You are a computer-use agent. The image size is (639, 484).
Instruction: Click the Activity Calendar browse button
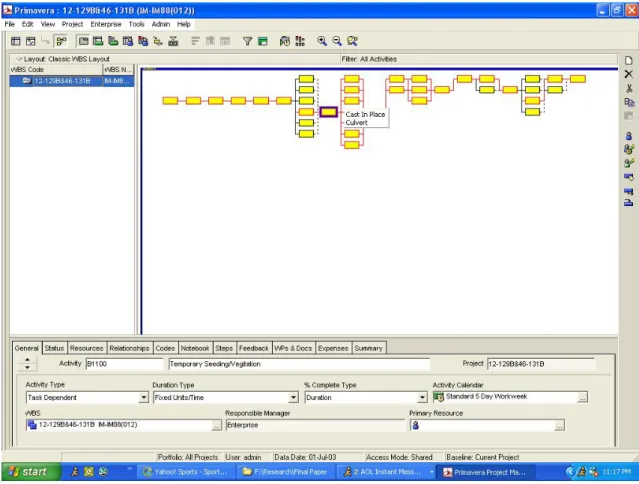coord(583,397)
